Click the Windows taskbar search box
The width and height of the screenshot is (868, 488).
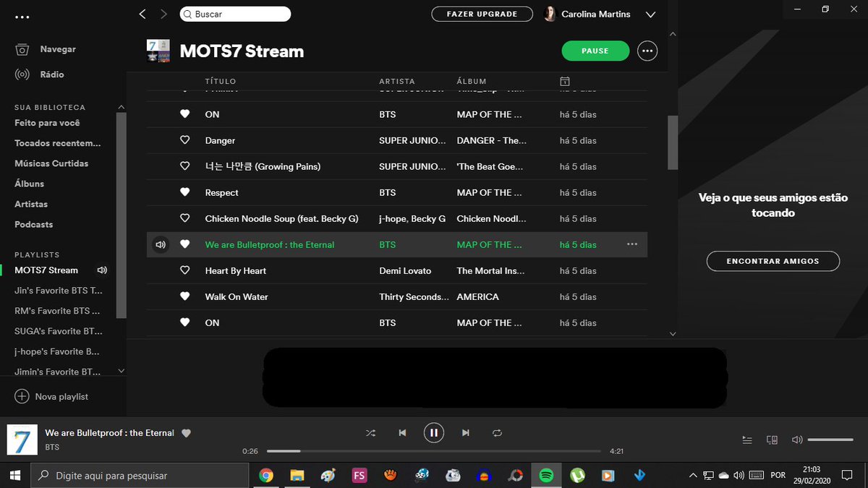coord(140,475)
